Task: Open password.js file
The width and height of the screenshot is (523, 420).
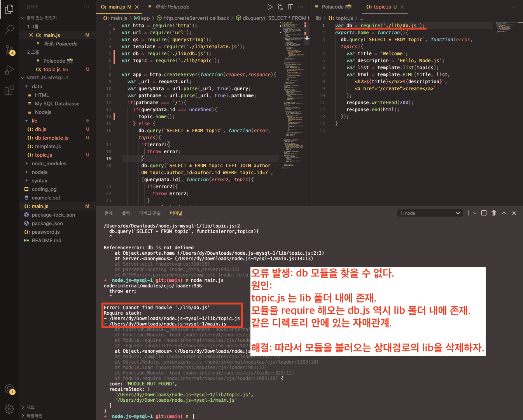Action: tap(57, 232)
